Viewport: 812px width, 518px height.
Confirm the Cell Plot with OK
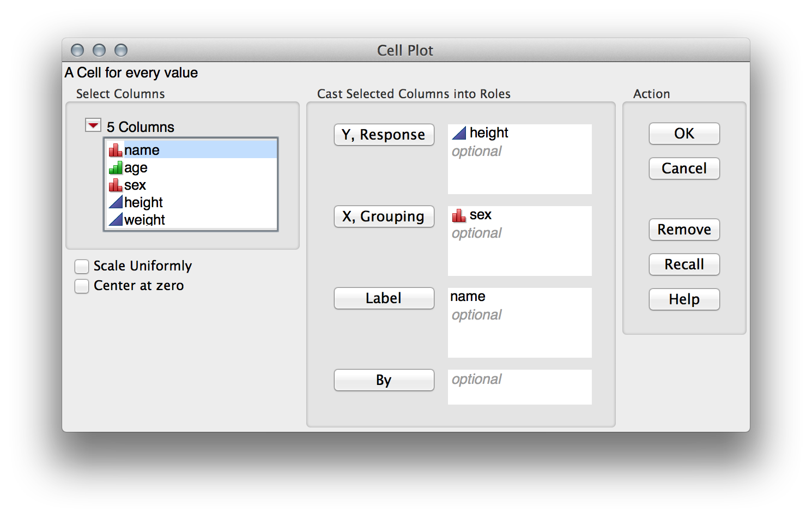(684, 134)
